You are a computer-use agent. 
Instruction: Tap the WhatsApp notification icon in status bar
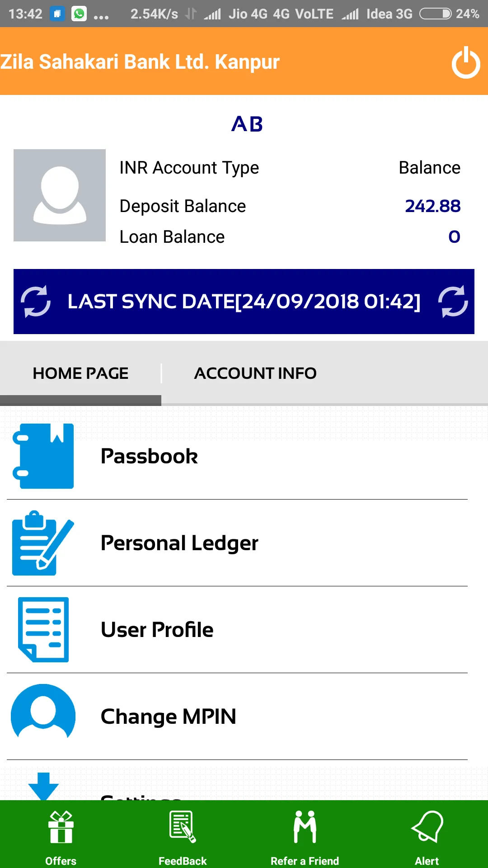point(79,14)
